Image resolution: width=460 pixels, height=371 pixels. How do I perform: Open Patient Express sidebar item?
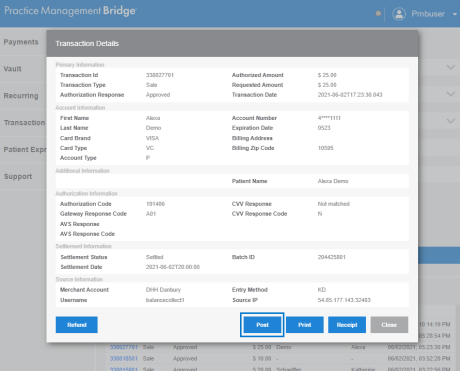(x=25, y=150)
